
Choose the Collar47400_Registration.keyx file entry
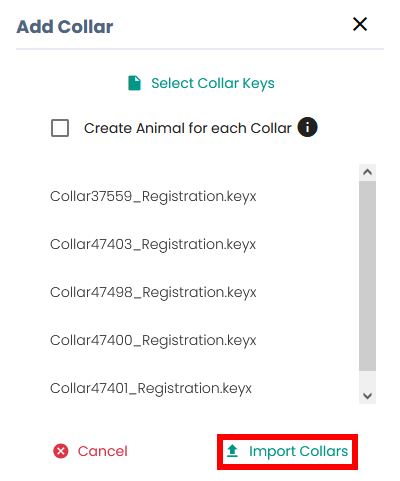click(153, 340)
